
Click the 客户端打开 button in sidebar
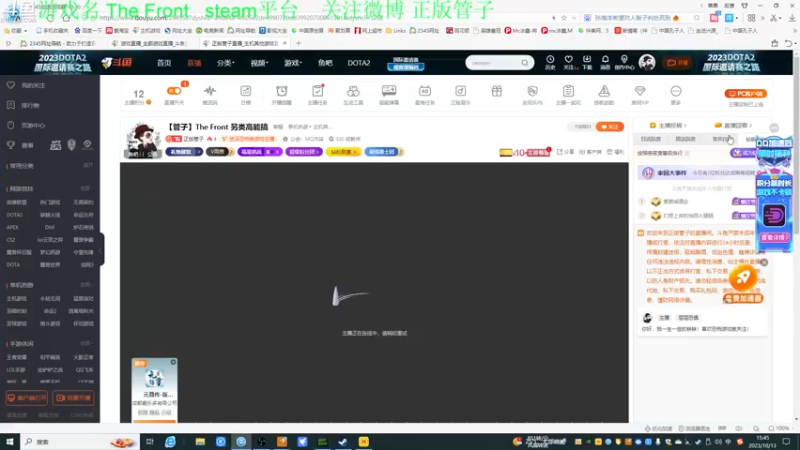coord(27,398)
